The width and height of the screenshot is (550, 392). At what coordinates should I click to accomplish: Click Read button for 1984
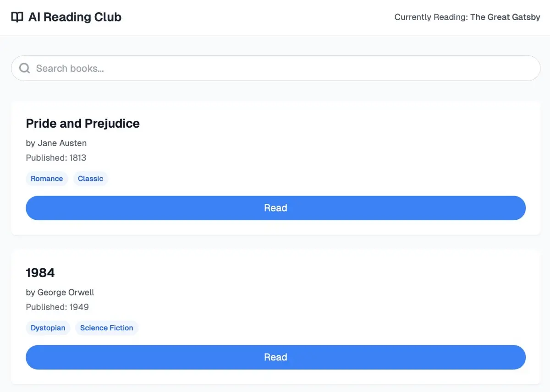click(275, 357)
